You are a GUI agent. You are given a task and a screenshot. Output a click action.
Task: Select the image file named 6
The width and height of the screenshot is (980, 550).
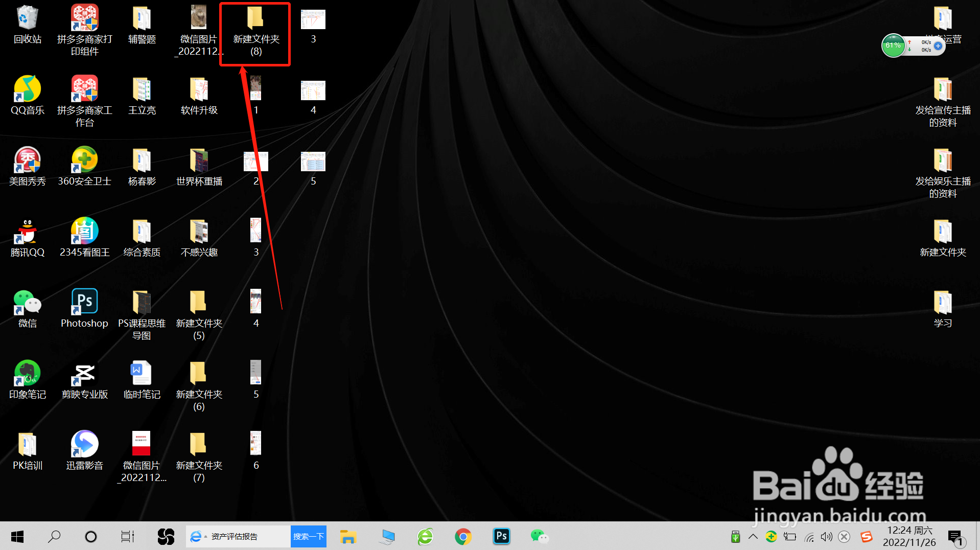[256, 451]
